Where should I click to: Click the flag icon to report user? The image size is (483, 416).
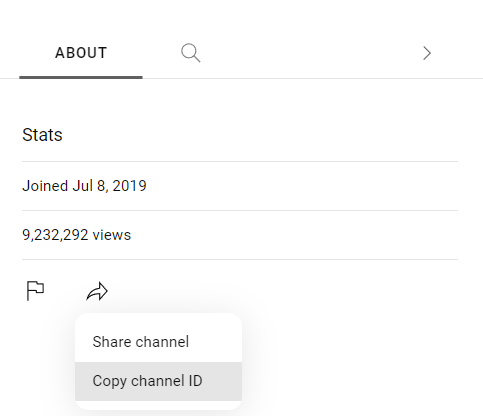(35, 291)
